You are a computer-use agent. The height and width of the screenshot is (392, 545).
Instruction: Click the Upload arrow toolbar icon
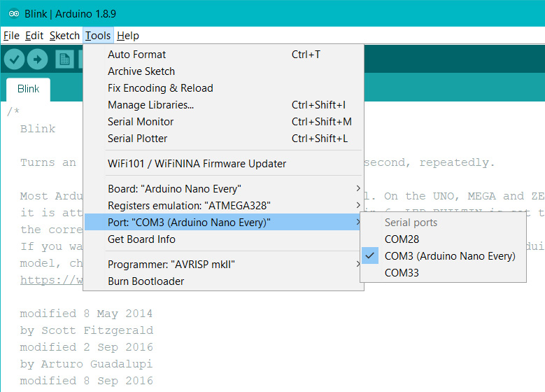(x=38, y=59)
